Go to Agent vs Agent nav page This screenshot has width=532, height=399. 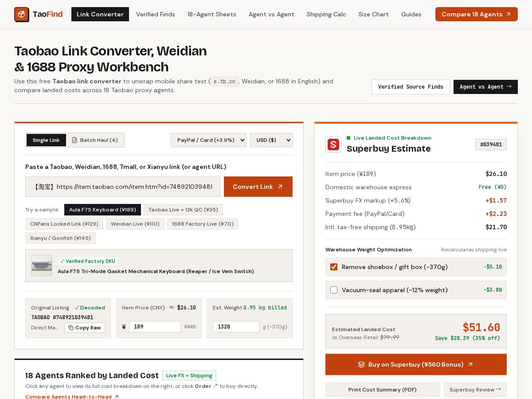pos(271,14)
